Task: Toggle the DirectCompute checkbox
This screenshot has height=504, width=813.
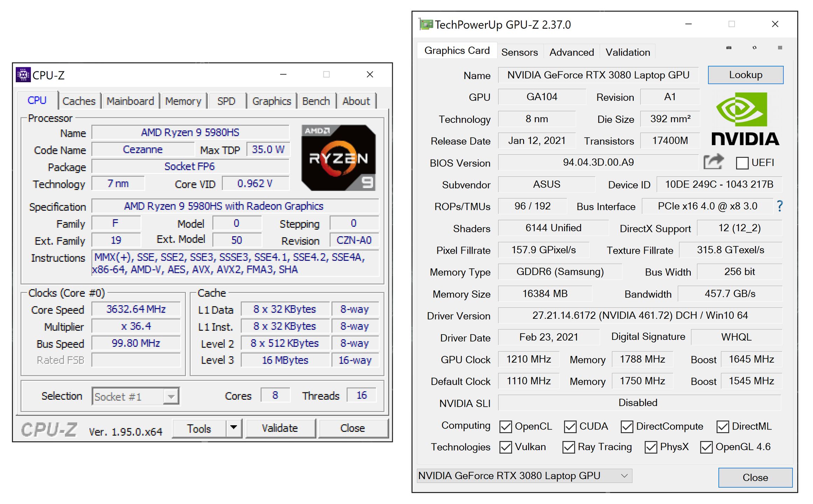Action: pyautogui.click(x=627, y=427)
